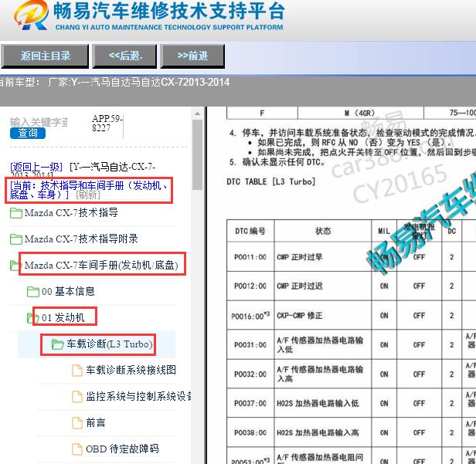Click the CMP 正时过早 status cell
This screenshot has width=476, height=464.
point(323,257)
